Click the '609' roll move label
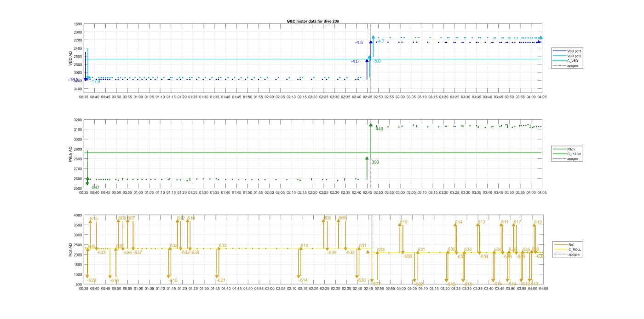Screen dimensions: 644x319 point(342,218)
